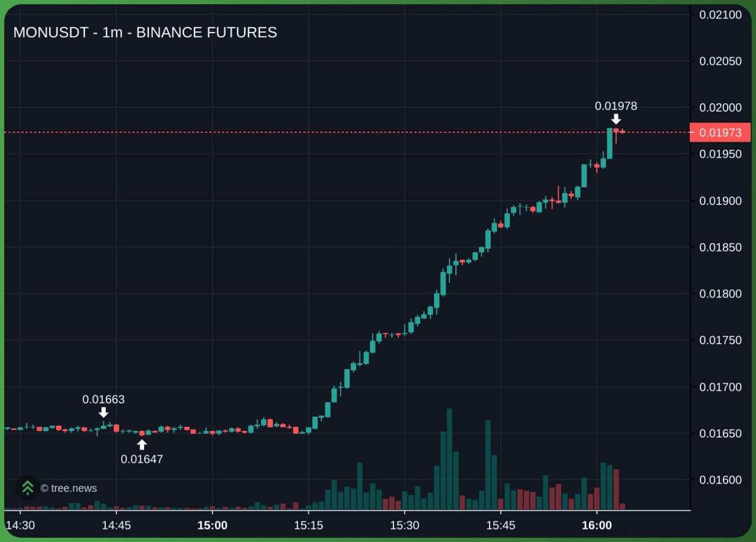Click the down arrow above the 0.01978 high
The height and width of the screenshot is (542, 756).
(x=616, y=119)
